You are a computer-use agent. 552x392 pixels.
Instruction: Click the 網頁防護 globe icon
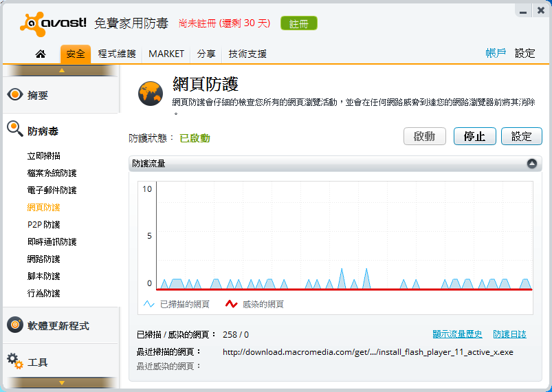point(150,93)
